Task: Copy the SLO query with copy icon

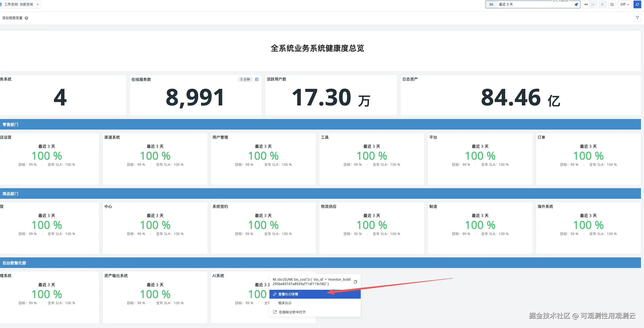Action: (x=355, y=282)
